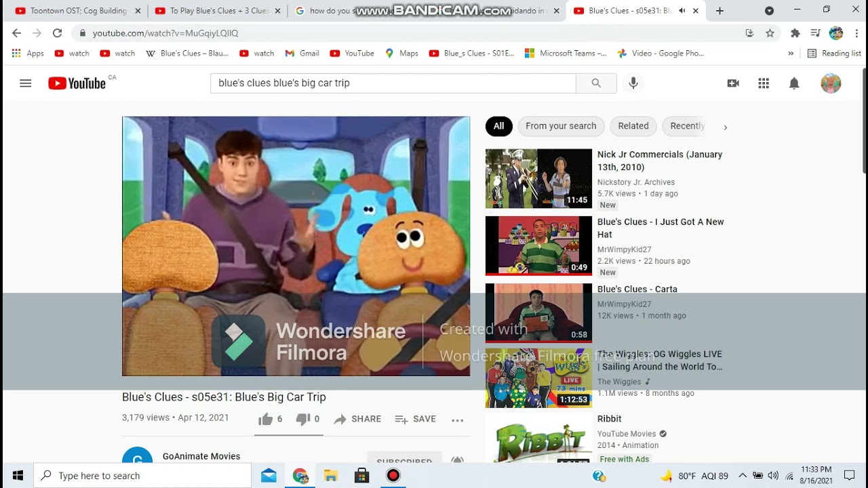Click the SHARE button
868x488 pixels.
pyautogui.click(x=357, y=420)
